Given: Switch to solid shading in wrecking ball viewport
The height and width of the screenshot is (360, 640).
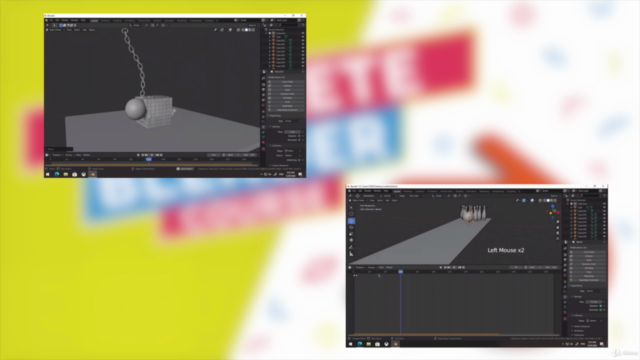Looking at the screenshot, I should pos(247,30).
